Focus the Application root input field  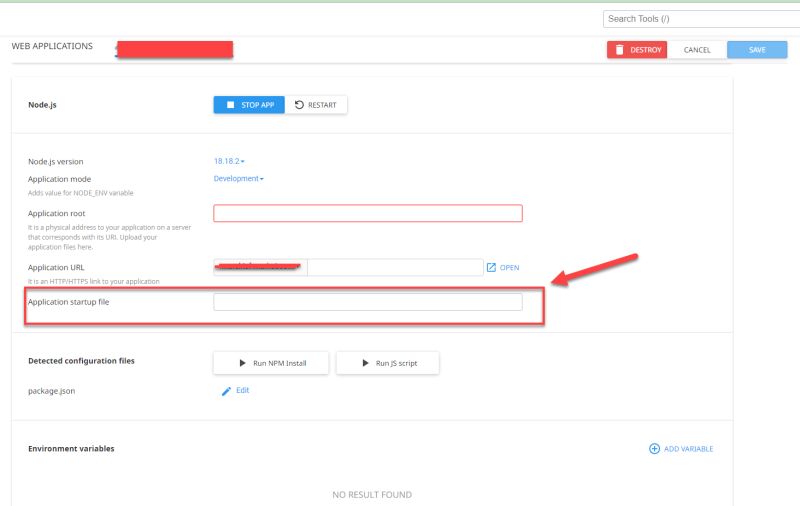pyautogui.click(x=368, y=213)
